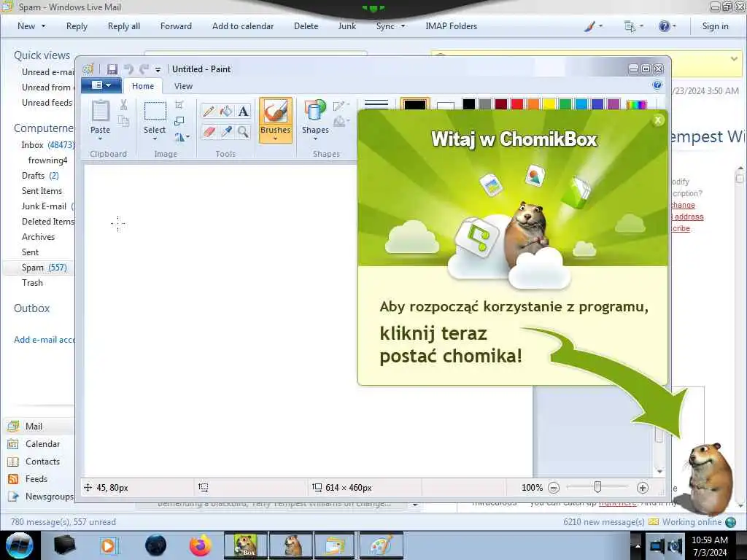Screen dimensions: 747x560
Task: Select the Color picker eyedropper tool
Action: point(226,131)
